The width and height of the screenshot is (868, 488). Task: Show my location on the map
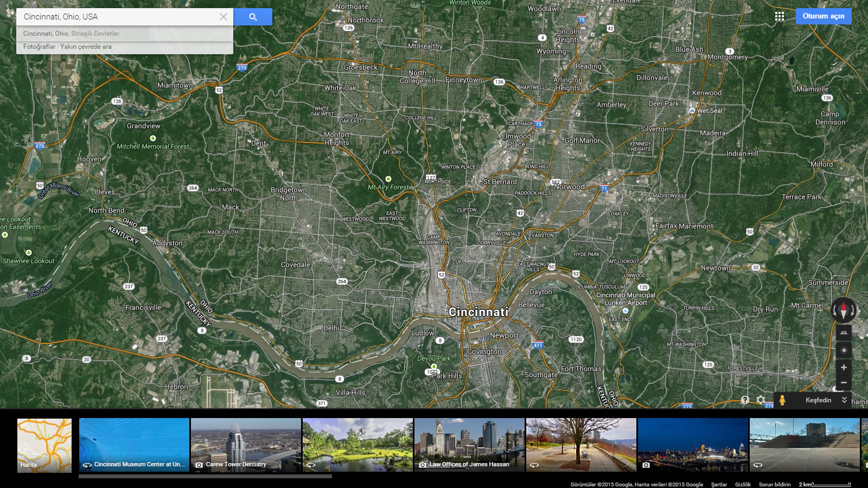844,350
